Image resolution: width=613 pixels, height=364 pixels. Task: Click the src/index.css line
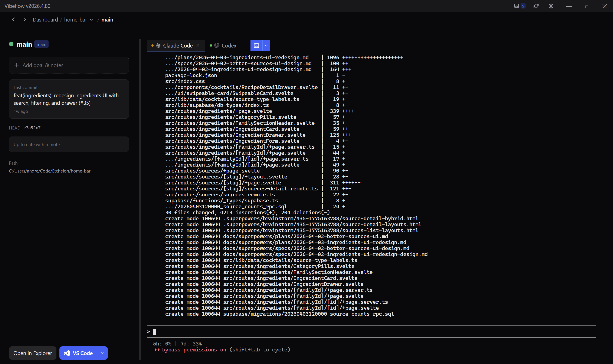tap(255, 81)
